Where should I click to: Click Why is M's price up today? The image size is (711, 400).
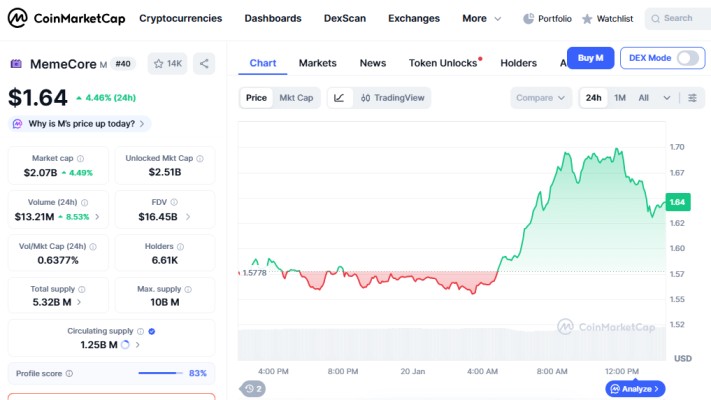80,124
